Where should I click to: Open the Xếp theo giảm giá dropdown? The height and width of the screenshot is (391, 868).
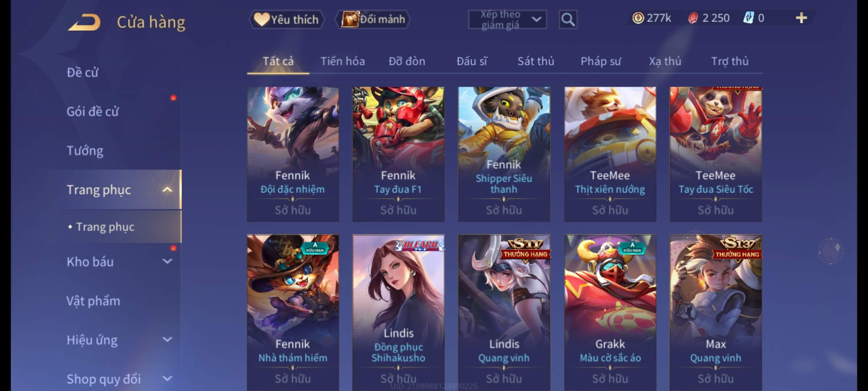pos(507,20)
